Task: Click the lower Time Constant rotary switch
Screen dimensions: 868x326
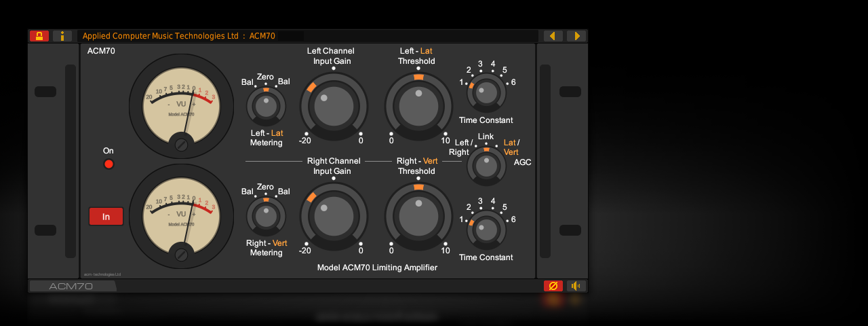Action: tap(486, 230)
